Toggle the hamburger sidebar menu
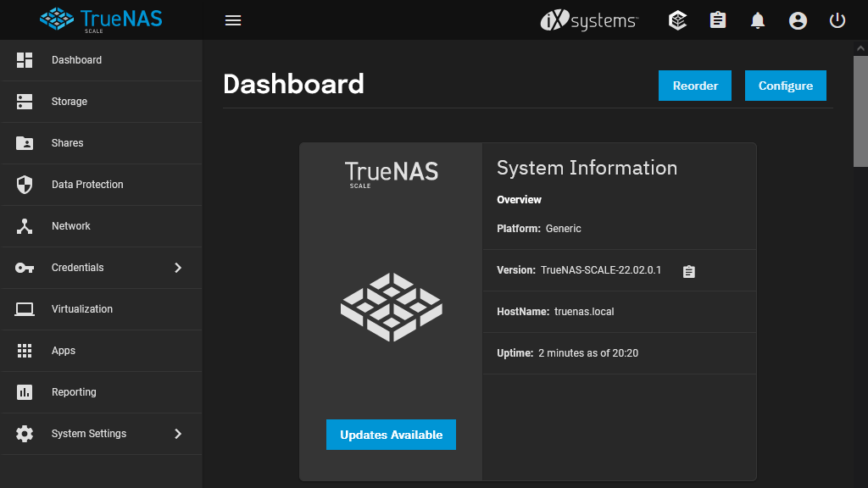Screen dimensions: 868x488 click(x=233, y=20)
